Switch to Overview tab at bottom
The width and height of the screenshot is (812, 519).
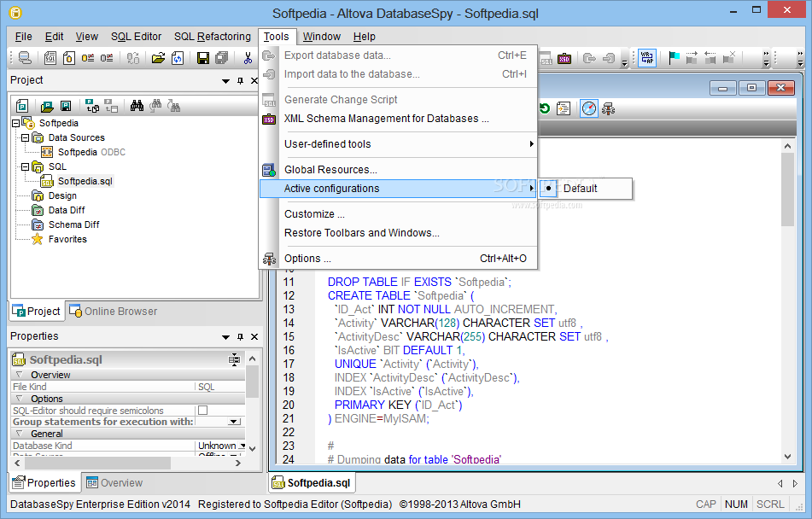point(114,483)
